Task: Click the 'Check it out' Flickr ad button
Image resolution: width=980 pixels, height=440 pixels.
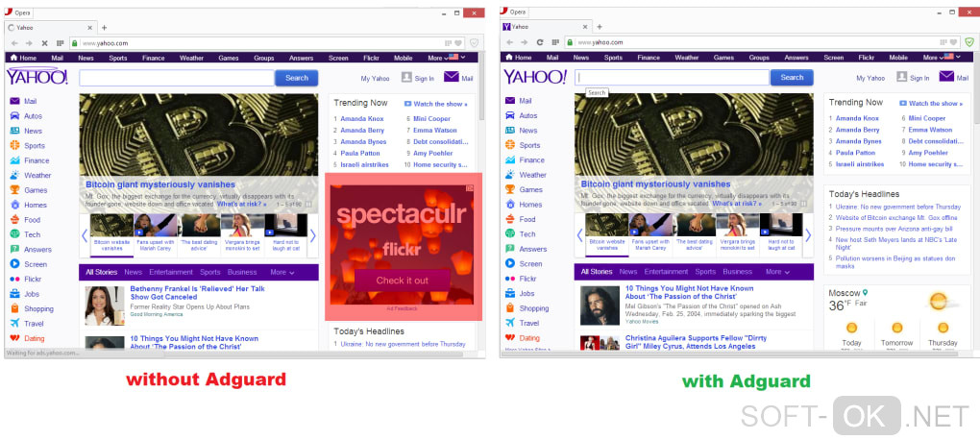Action: click(402, 281)
